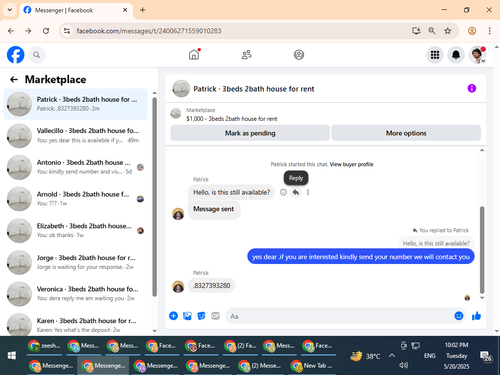This screenshot has height=375, width=500.
Task: Open a new browser tab
Action: 142,10
